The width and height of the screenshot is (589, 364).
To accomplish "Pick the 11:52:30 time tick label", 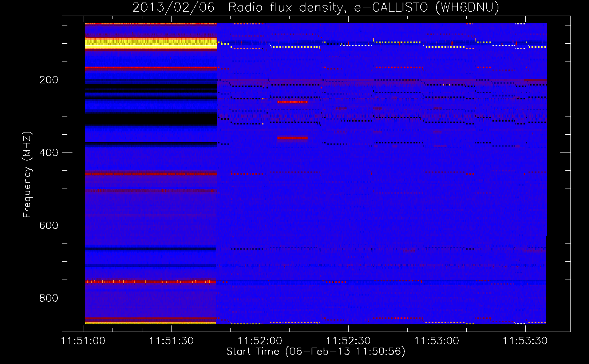I will [348, 341].
